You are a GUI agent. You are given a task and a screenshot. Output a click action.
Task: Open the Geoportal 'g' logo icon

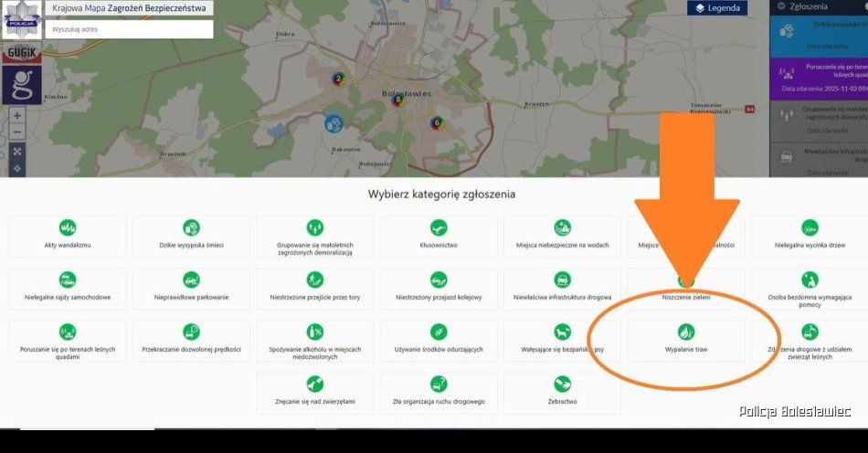point(22,85)
